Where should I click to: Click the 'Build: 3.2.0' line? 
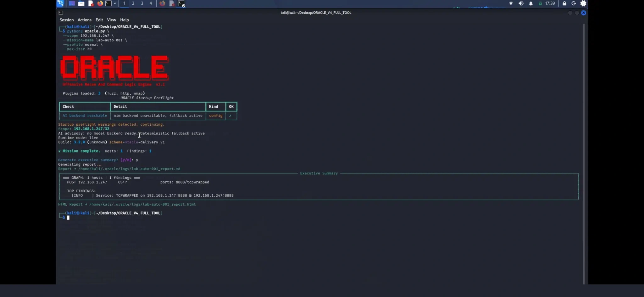(111, 142)
